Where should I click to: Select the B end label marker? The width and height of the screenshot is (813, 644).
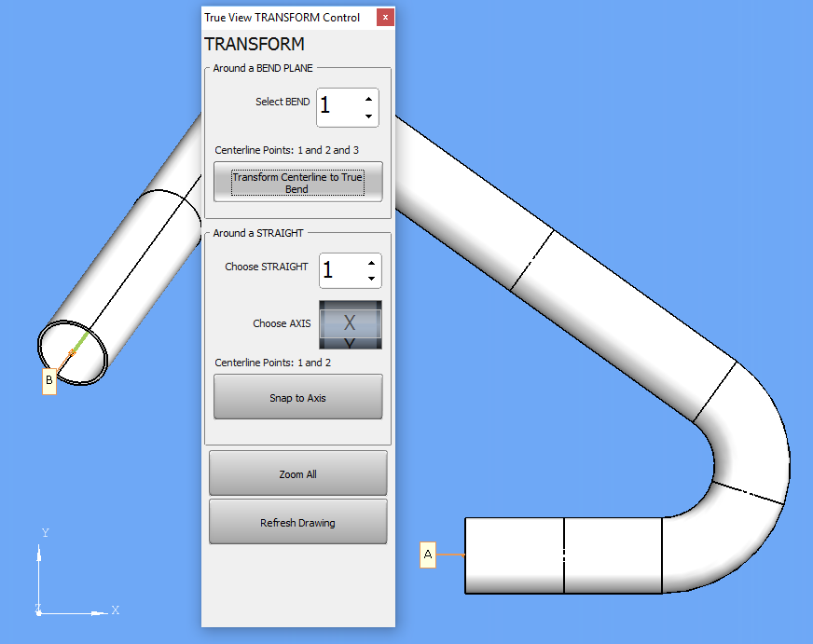48,380
